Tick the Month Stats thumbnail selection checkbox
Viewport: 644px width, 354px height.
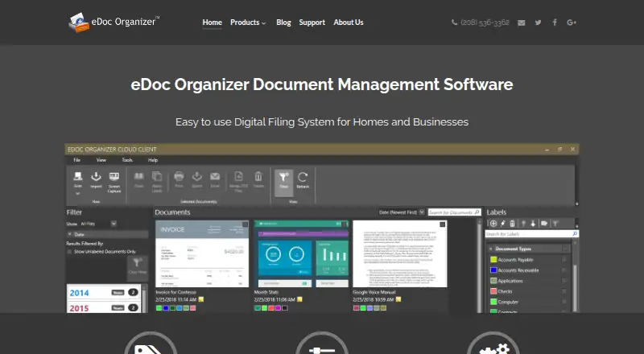[x=345, y=224]
